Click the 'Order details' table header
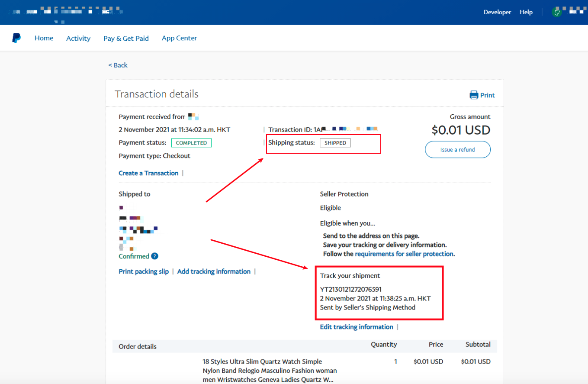Image resolution: width=588 pixels, height=384 pixels. coord(138,346)
